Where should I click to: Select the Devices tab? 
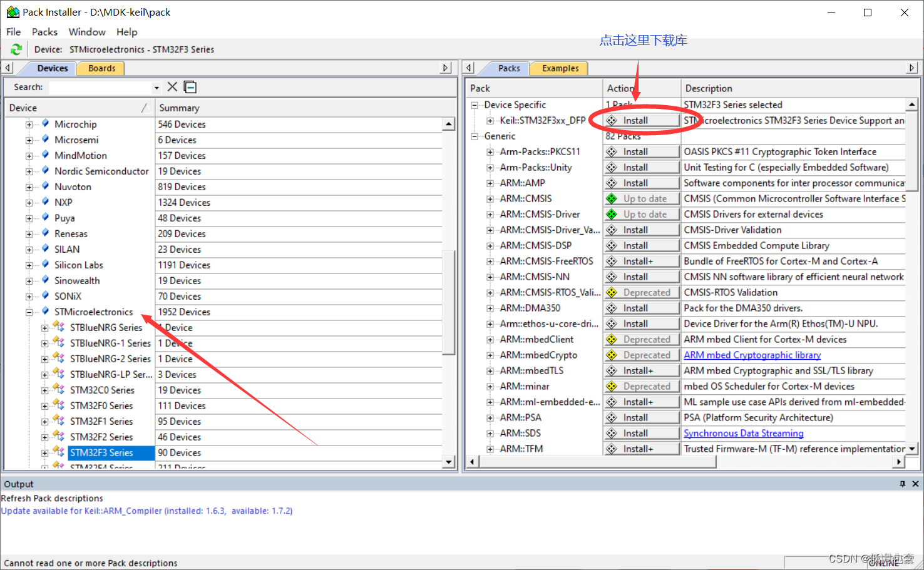point(52,68)
